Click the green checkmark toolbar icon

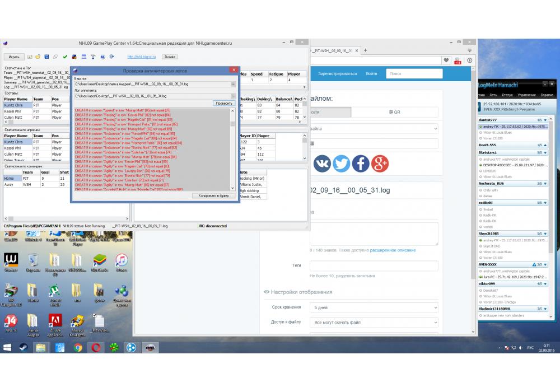65,57
